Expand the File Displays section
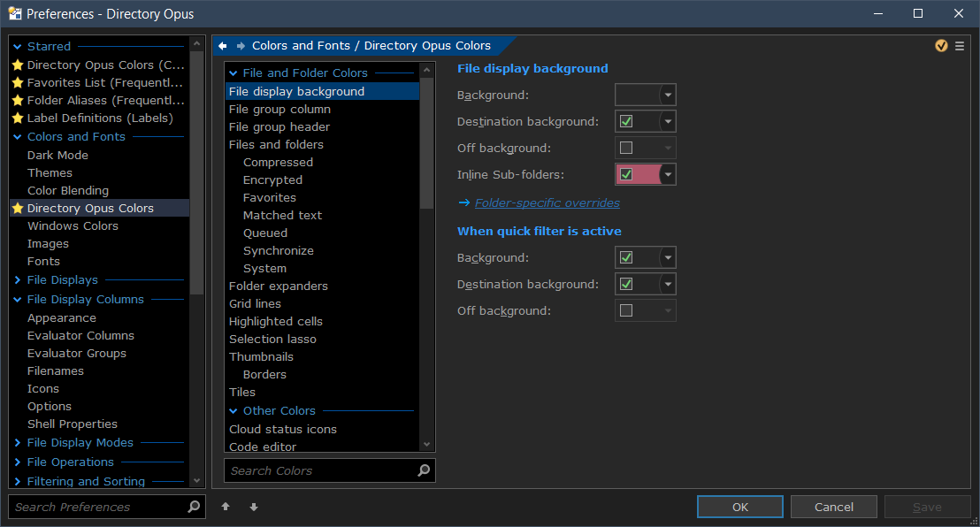The image size is (980, 527). (x=18, y=279)
